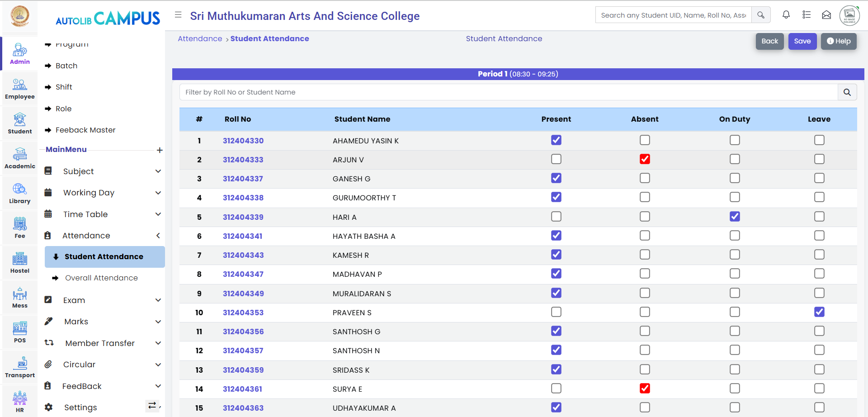Screen dimensions: 868x417
Task: Open Overall Attendance menu item
Action: click(x=101, y=278)
